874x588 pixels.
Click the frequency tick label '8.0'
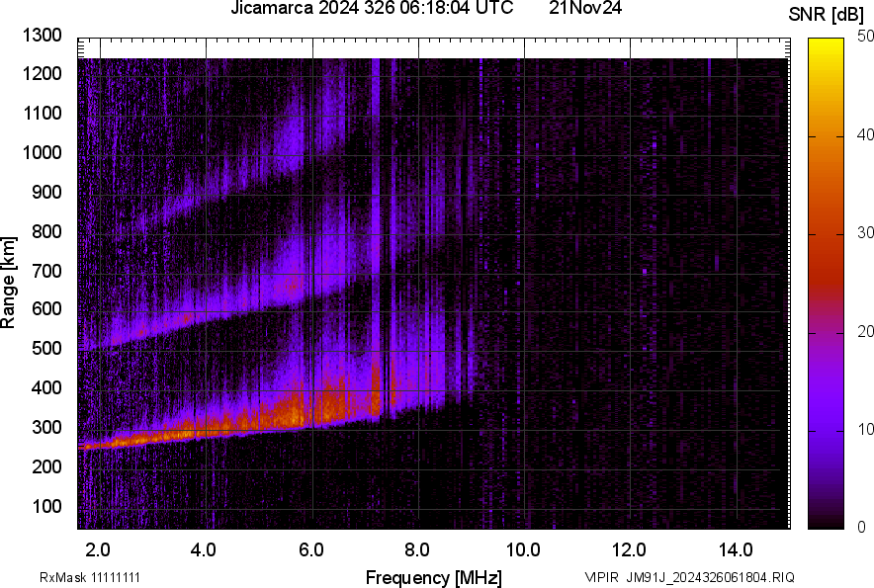point(417,549)
